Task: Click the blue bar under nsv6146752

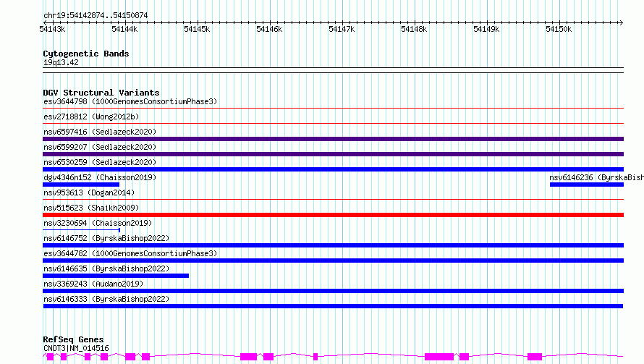Action: [x=333, y=245]
